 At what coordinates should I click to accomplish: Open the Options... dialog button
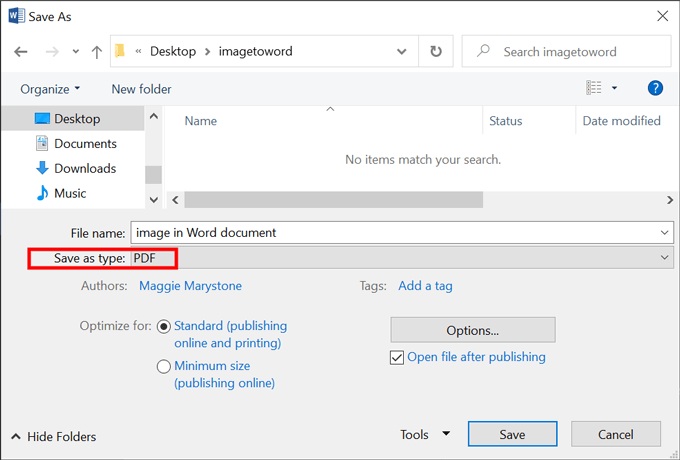[472, 330]
